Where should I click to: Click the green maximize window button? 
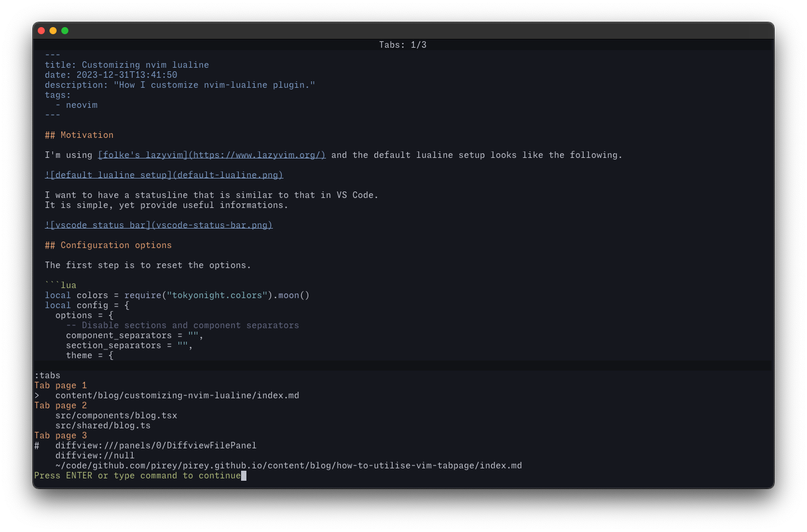[65, 31]
